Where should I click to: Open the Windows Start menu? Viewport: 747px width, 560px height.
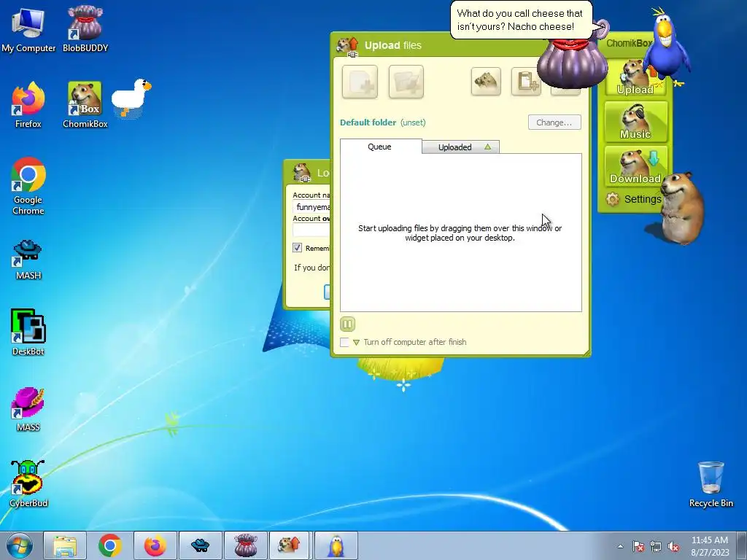(20, 545)
